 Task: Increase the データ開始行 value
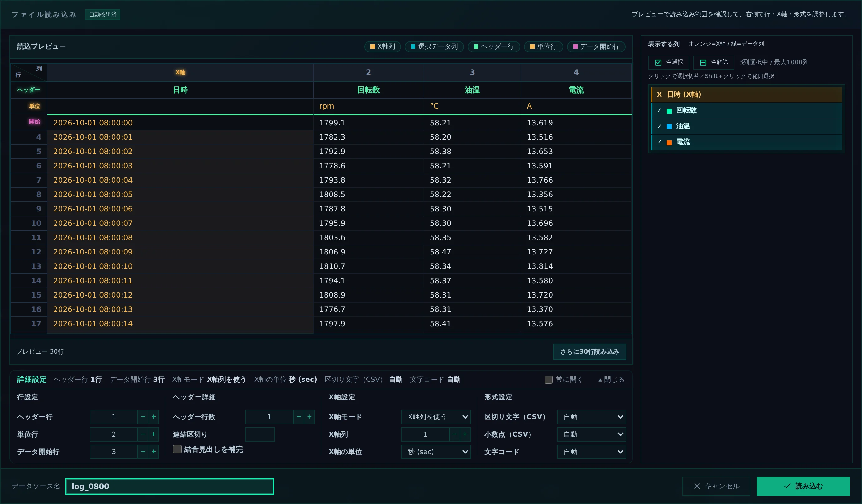(x=153, y=452)
